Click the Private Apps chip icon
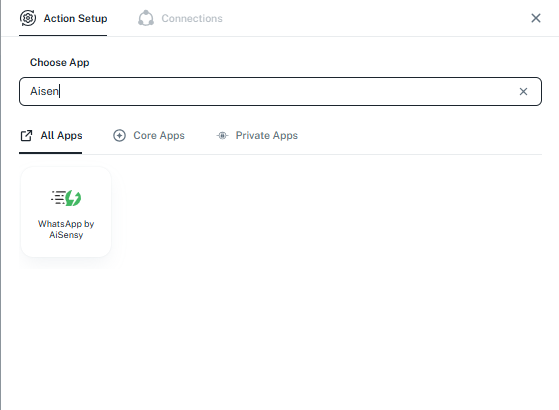The height and width of the screenshot is (410, 559). 222,135
